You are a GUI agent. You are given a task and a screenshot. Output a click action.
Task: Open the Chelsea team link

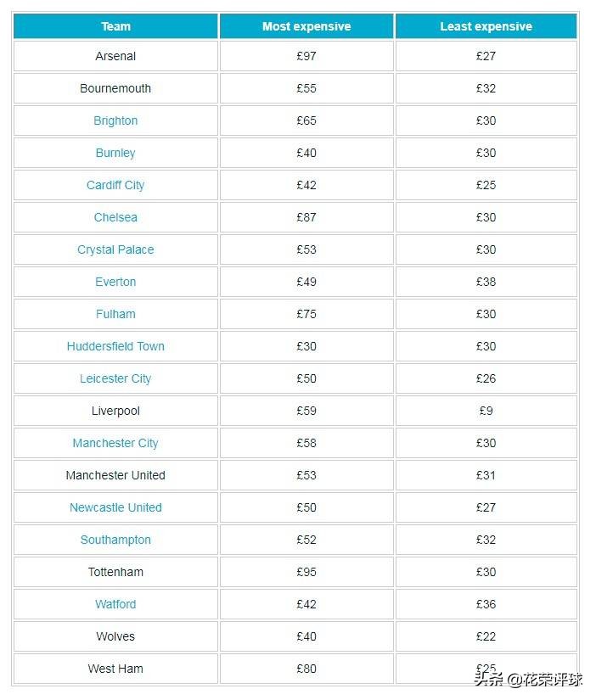point(115,217)
